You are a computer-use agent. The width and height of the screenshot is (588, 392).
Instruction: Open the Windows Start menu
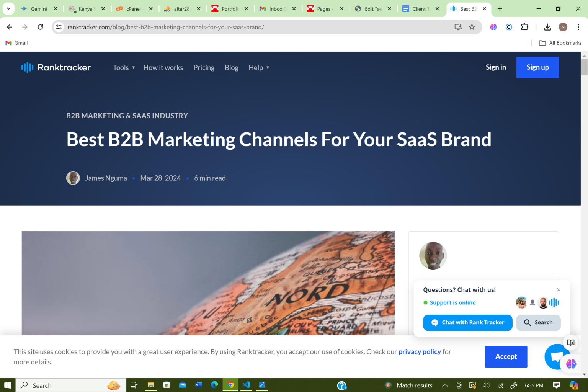click(8, 385)
